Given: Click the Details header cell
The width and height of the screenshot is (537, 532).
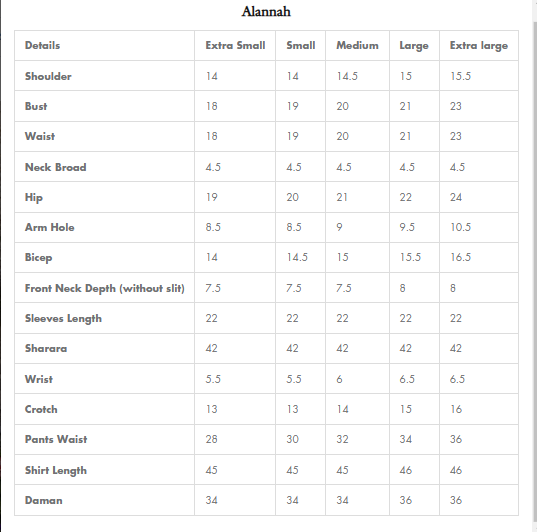Looking at the screenshot, I should tap(42, 46).
